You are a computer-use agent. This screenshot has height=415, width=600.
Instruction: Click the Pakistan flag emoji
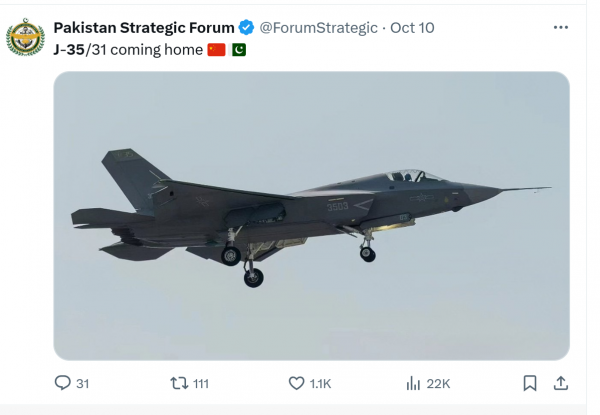(239, 49)
